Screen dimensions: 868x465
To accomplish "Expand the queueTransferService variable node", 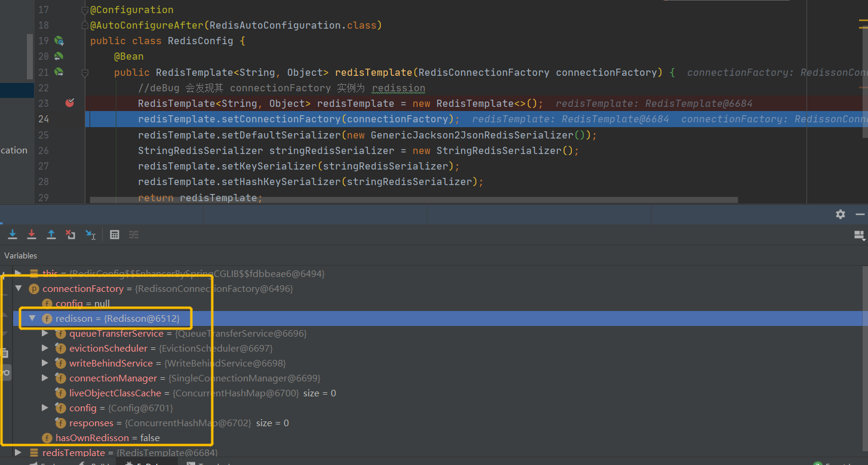I will [x=45, y=333].
